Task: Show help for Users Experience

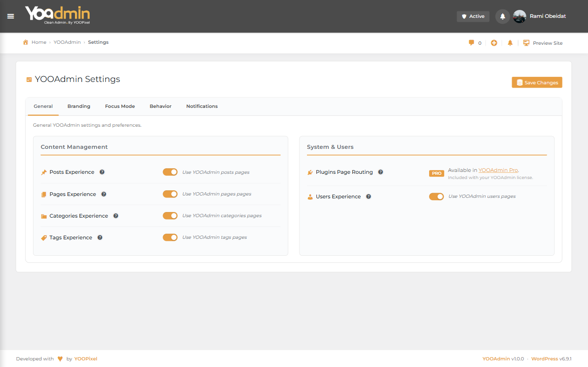Action: [369, 196]
